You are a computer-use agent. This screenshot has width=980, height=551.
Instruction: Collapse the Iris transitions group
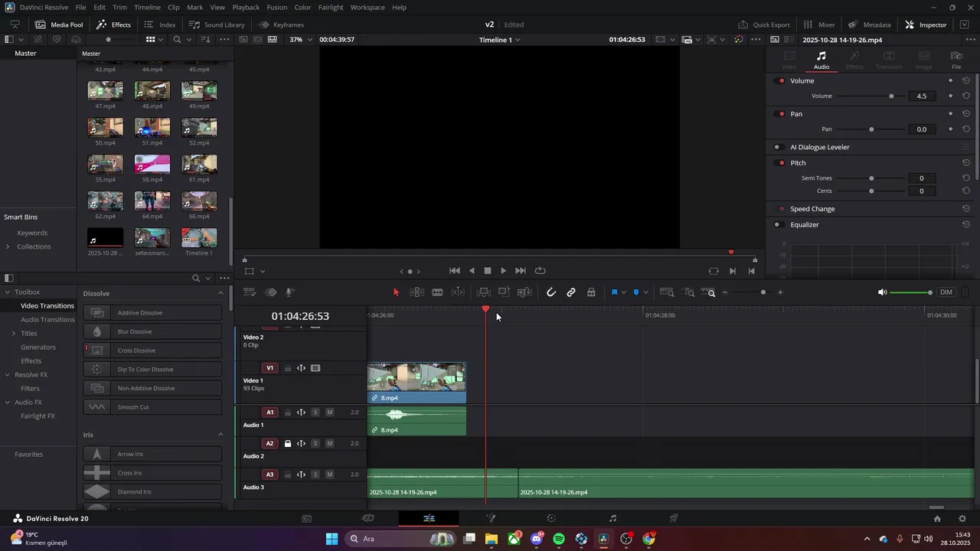220,435
